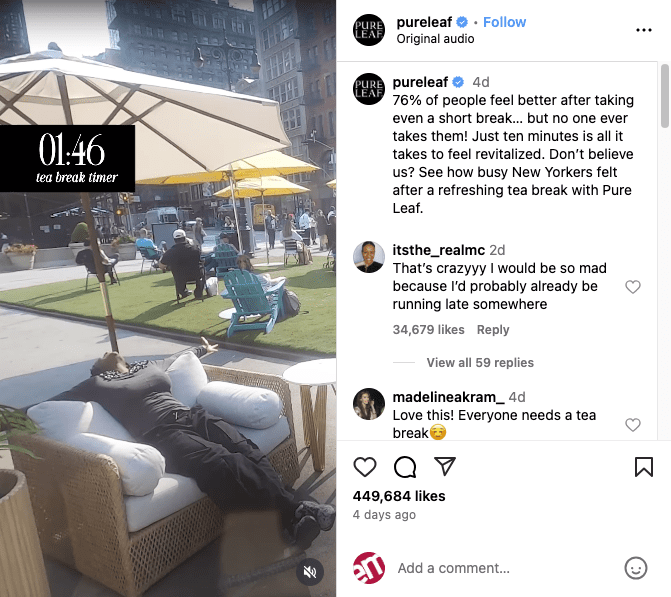Open the emoji picker smiley icon
The width and height of the screenshot is (671, 597).
[x=635, y=568]
